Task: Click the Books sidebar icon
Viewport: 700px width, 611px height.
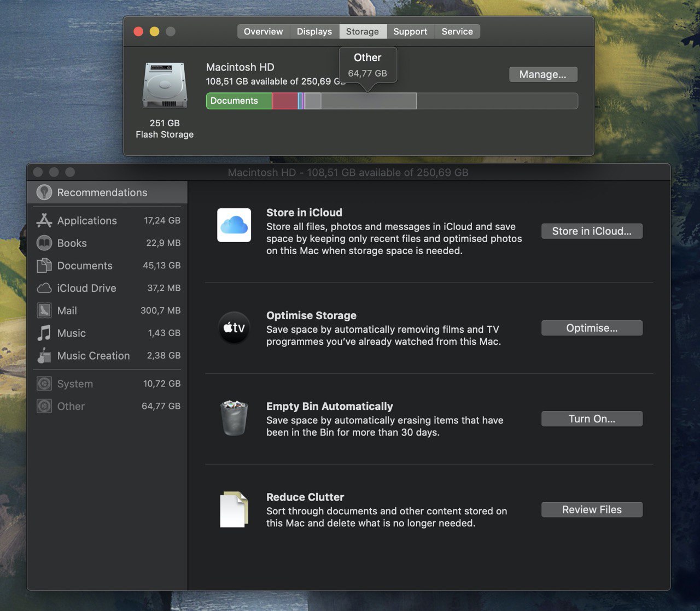Action: click(44, 243)
